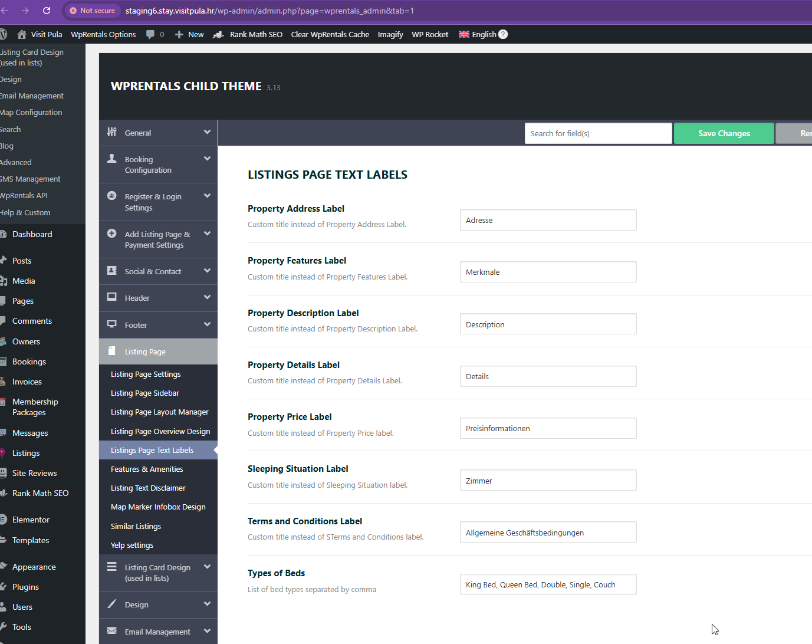Click the Register & Login Settings icon

coord(111,196)
